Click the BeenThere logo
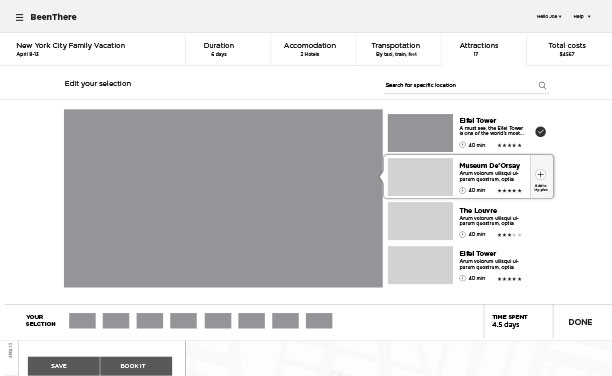612x376 pixels. click(x=53, y=17)
